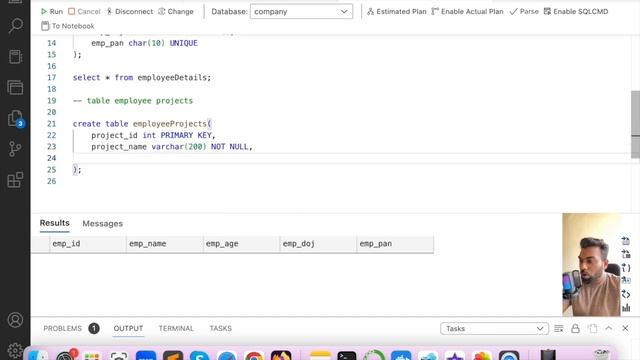
Task: Click the emp_doj column header
Action: (x=318, y=244)
